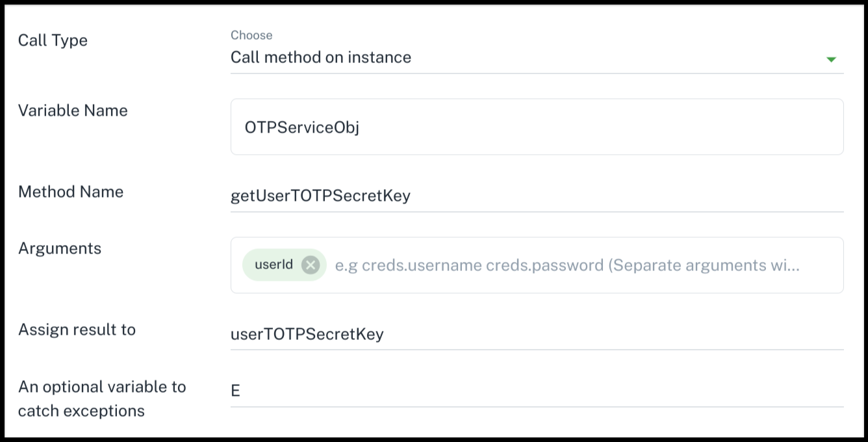
Task: Click the optional variable to catch exceptions label
Action: point(102,398)
